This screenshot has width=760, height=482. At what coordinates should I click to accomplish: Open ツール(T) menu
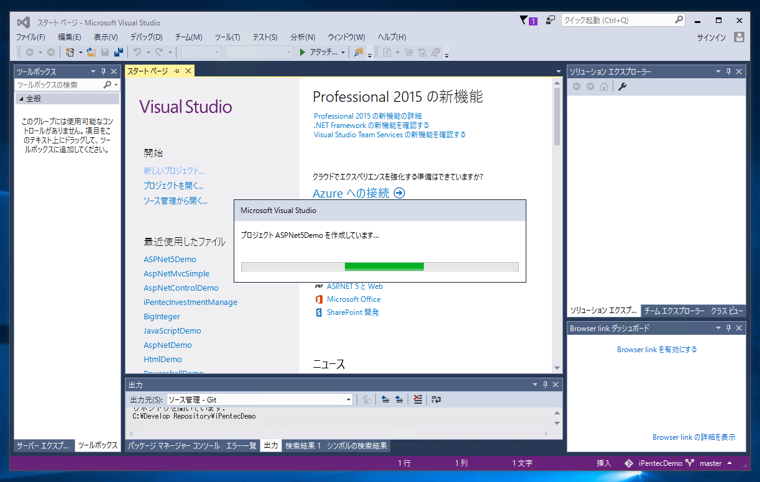click(x=227, y=37)
